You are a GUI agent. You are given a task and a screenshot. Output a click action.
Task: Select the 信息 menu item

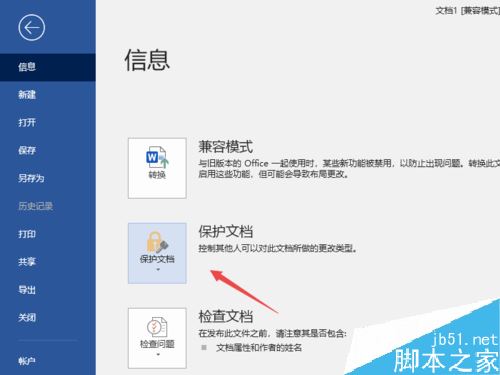tap(48, 67)
